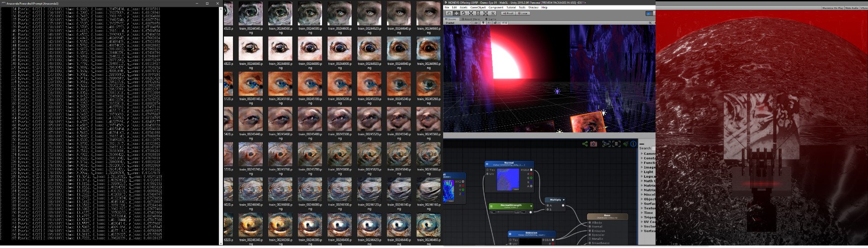The width and height of the screenshot is (868, 248).
Task: Click the Emission node hamburger menu icon
Action: [x=510, y=234]
